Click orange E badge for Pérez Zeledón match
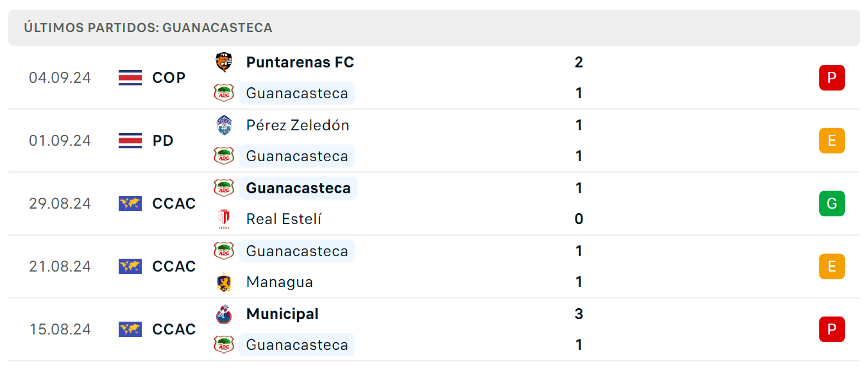The width and height of the screenshot is (868, 373). coord(831,141)
